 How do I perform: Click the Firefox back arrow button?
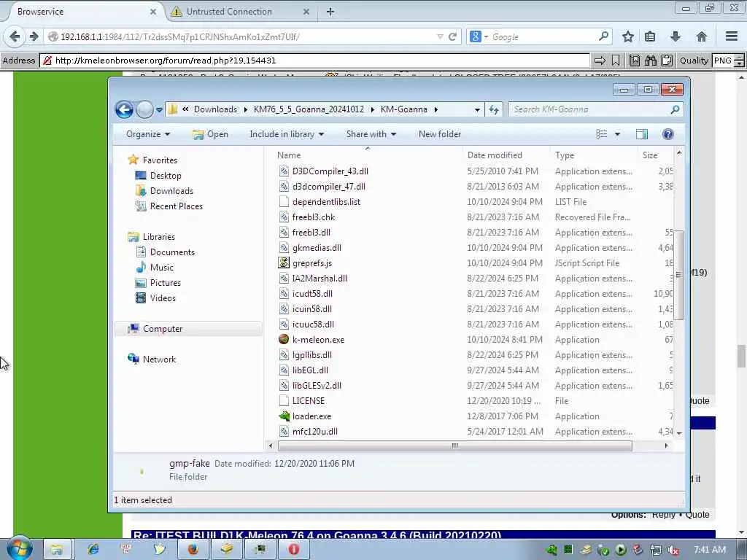15,36
